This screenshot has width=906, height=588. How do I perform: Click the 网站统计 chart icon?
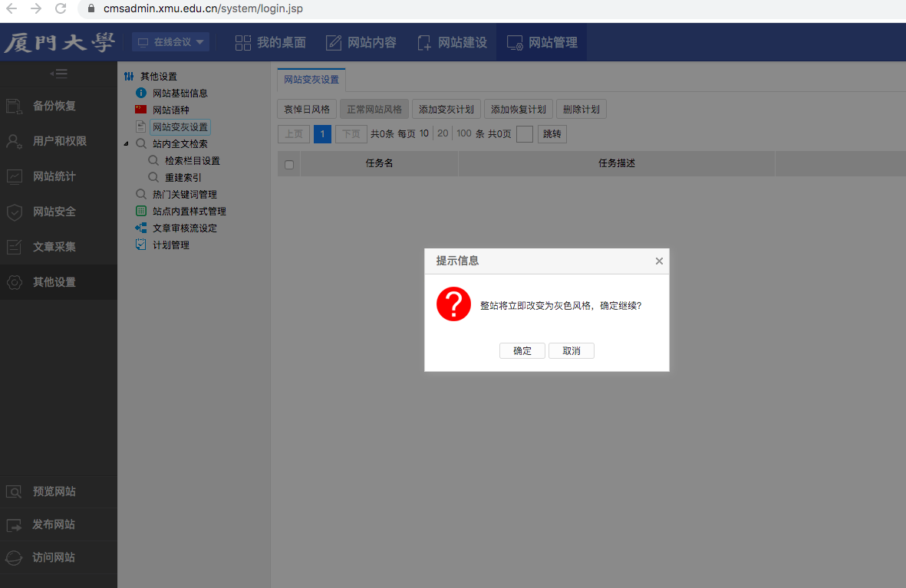[15, 176]
